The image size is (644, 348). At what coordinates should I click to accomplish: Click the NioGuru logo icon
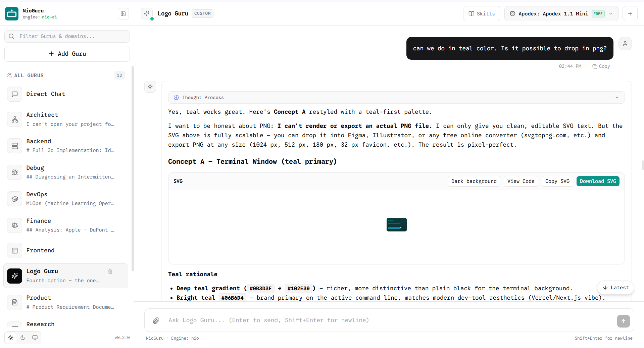point(12,14)
